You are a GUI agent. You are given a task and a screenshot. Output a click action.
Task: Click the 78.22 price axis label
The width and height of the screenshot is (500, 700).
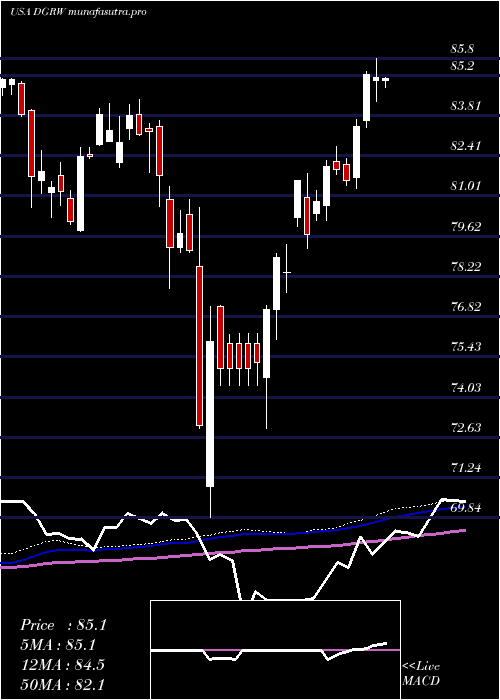(x=466, y=267)
